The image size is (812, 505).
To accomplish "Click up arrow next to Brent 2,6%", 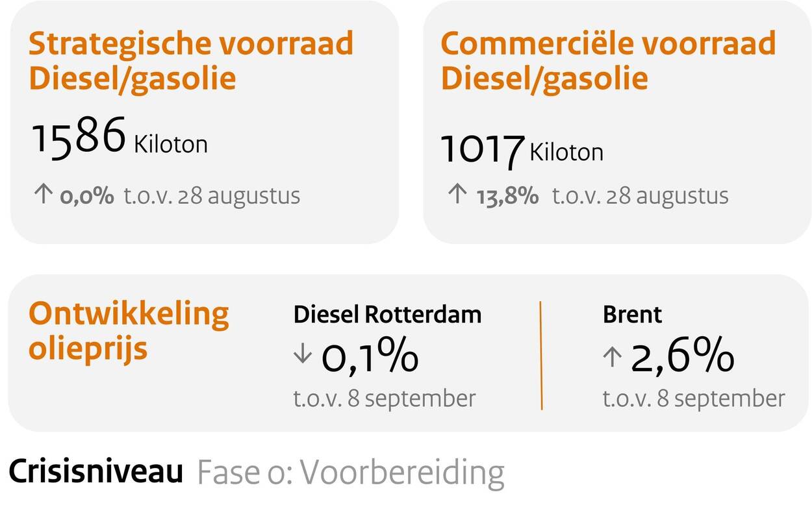I will coord(612,357).
